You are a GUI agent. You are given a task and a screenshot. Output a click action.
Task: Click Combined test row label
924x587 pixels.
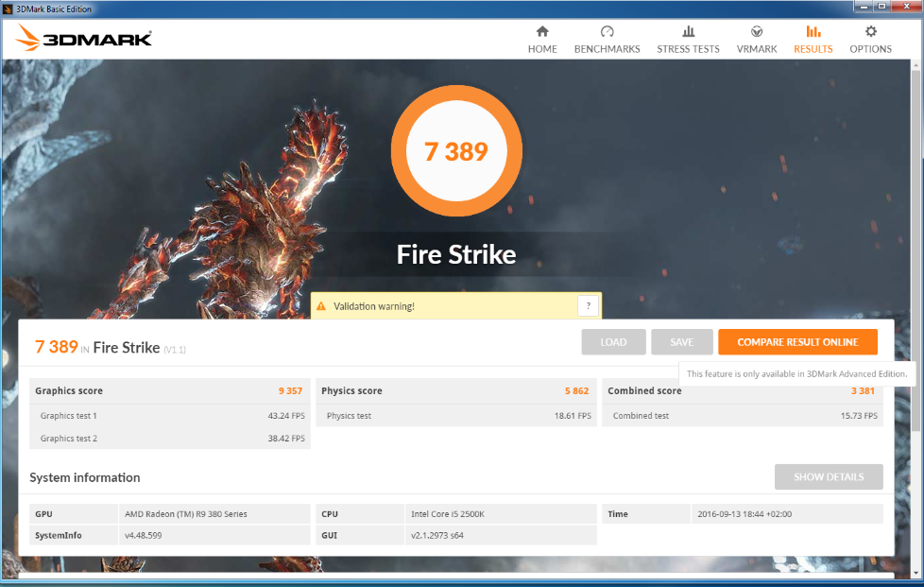(x=641, y=416)
